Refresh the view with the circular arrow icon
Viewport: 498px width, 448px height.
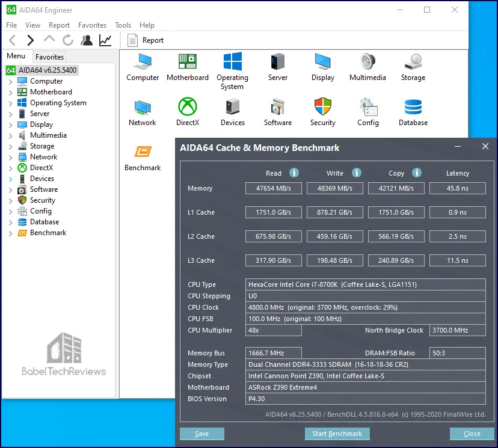[x=67, y=40]
